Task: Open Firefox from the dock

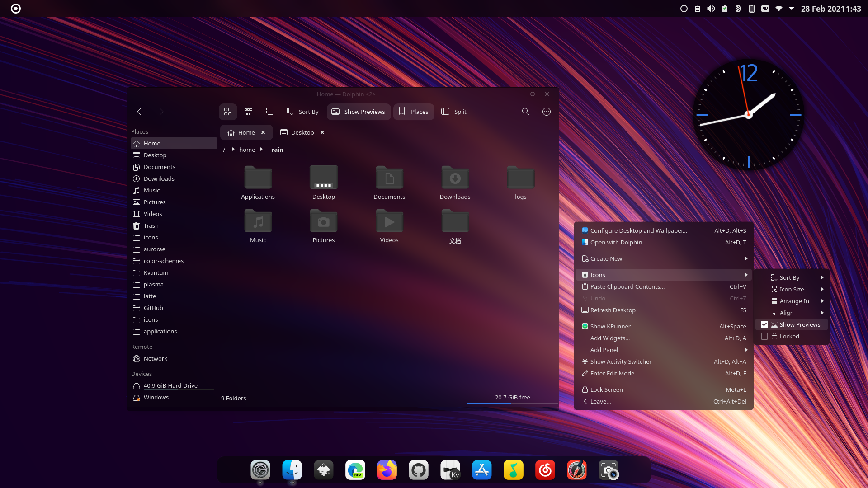Action: click(387, 470)
